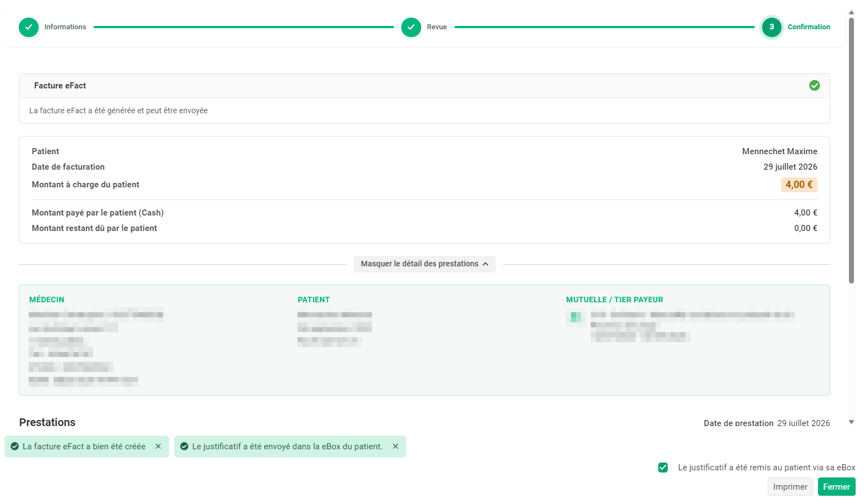Collapse details with 'Masquer le détail des prestations'
This screenshot has width=865, height=504.
pyautogui.click(x=424, y=264)
